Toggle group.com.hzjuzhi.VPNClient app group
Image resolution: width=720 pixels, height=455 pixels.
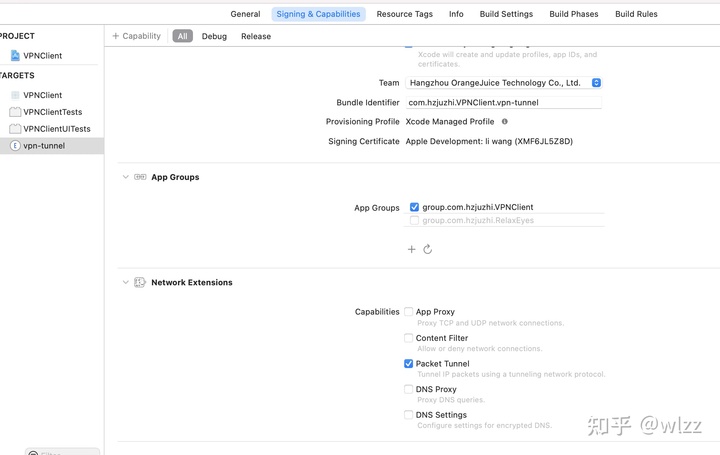coord(414,207)
